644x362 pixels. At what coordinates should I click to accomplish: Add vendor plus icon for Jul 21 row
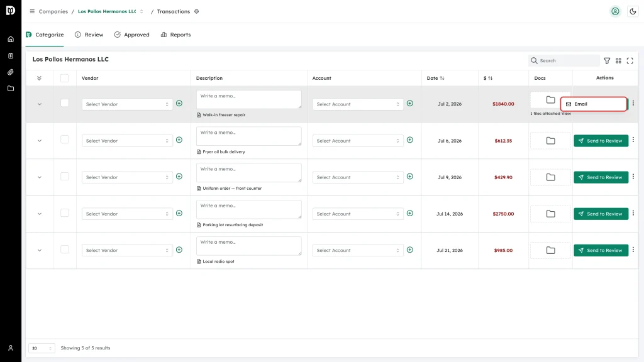click(179, 250)
